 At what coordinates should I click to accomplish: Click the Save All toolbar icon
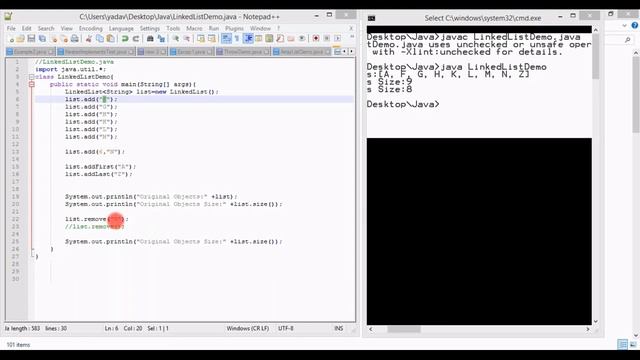[42, 39]
